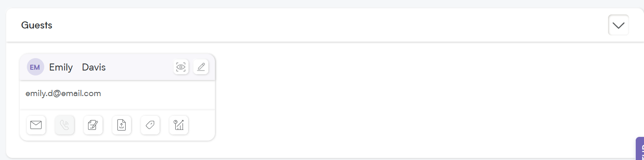644x160 pixels.
Task: Click the greyed-out phone call icon
Action: [x=64, y=125]
